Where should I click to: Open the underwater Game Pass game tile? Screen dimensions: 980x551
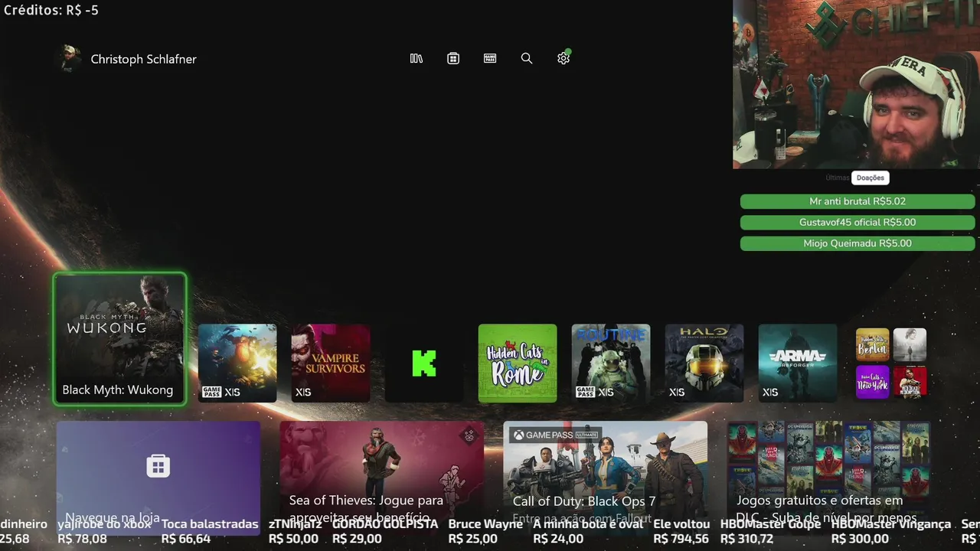[x=237, y=363]
